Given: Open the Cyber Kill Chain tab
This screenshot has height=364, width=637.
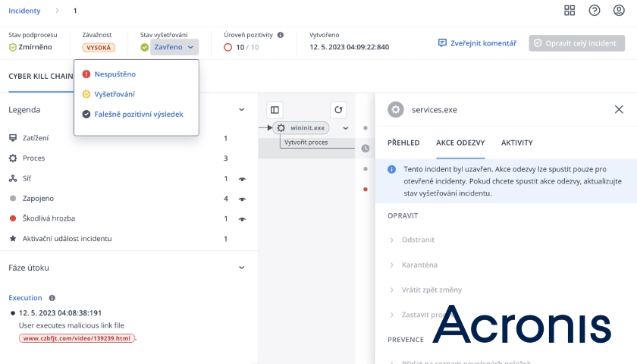Looking at the screenshot, I should click(41, 77).
